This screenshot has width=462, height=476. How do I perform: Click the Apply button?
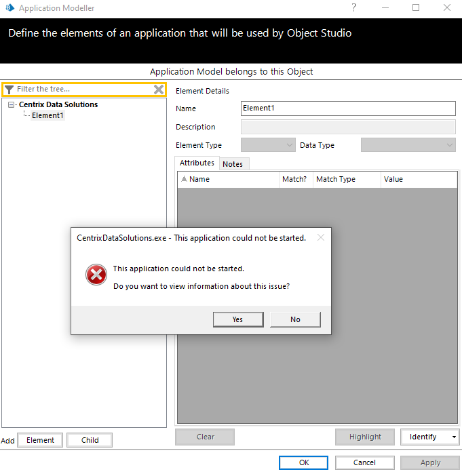coord(430,462)
